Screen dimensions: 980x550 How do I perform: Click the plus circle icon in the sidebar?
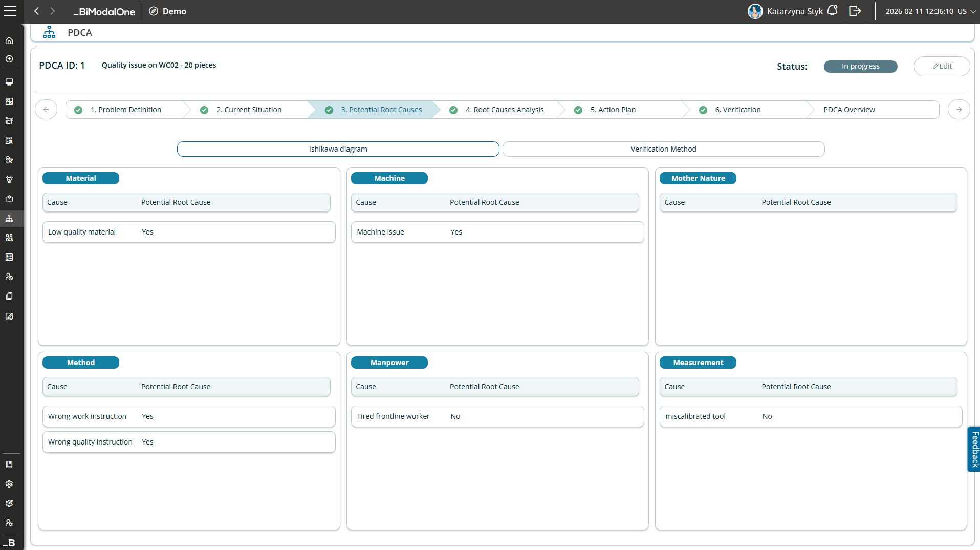[x=9, y=59]
